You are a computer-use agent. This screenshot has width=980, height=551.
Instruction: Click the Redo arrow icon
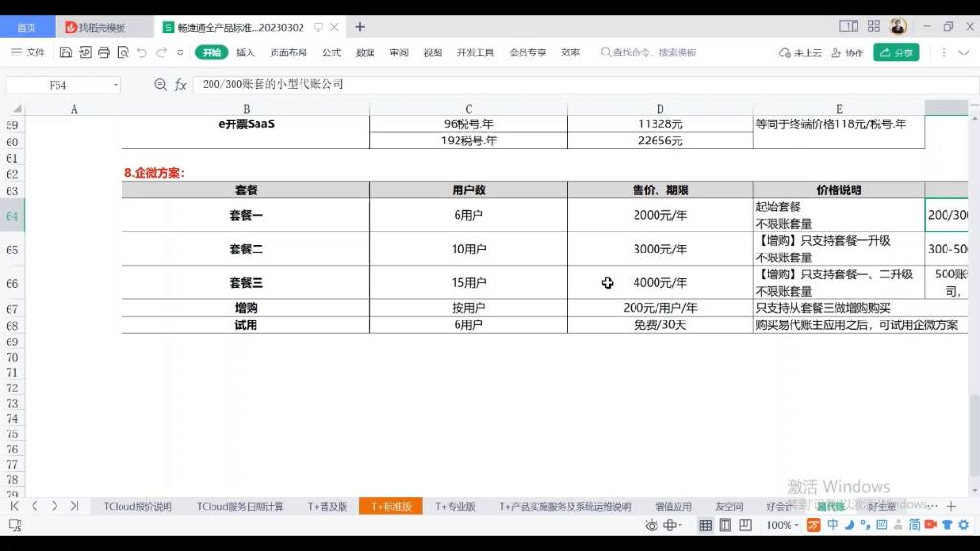pos(161,53)
